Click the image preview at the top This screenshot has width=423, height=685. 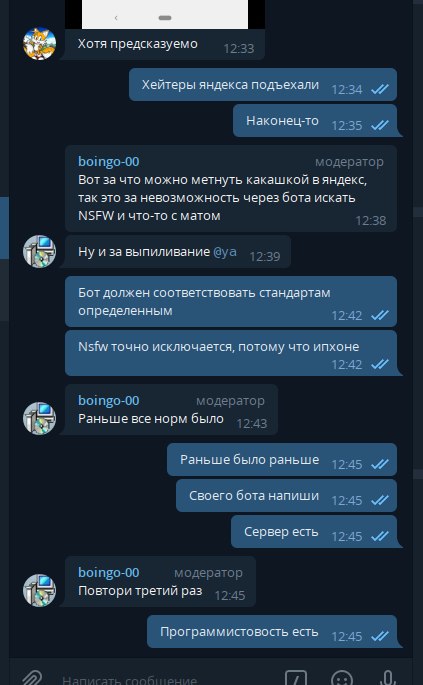(x=165, y=14)
